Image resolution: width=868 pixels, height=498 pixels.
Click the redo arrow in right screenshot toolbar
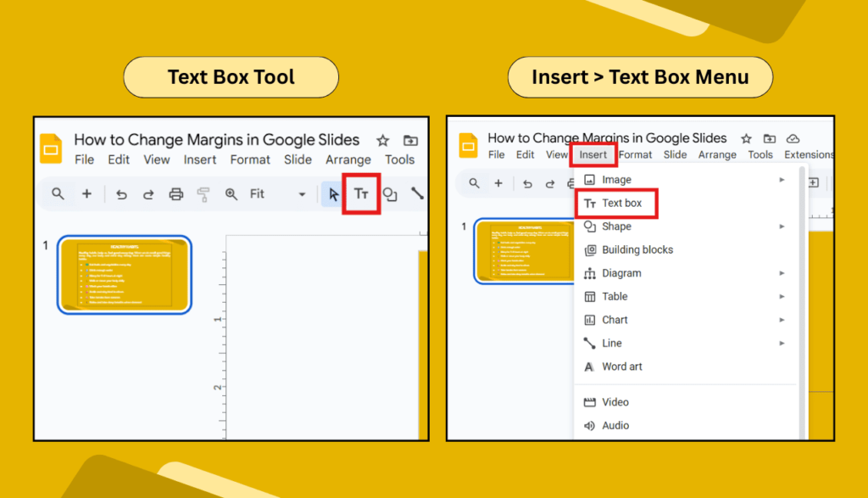pyautogui.click(x=549, y=183)
